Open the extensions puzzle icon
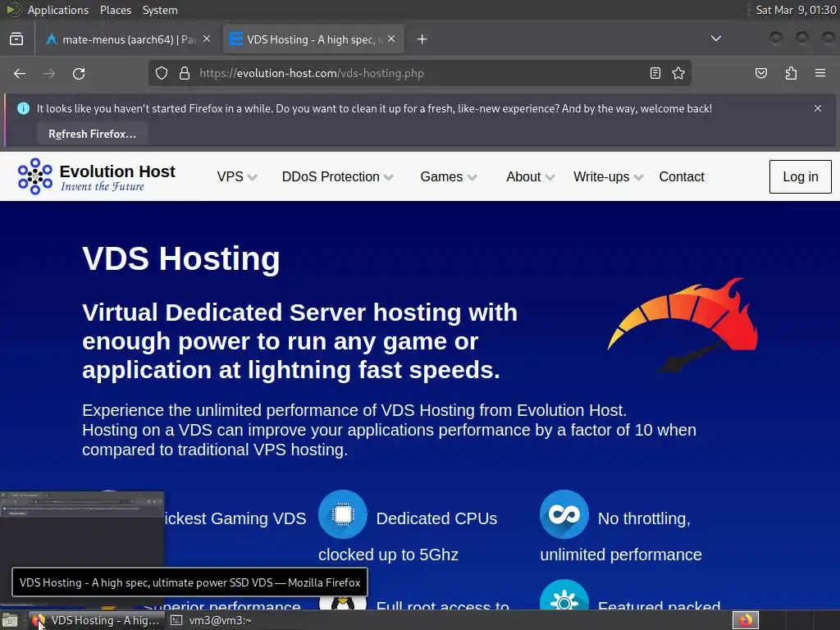The image size is (840, 630). [791, 73]
